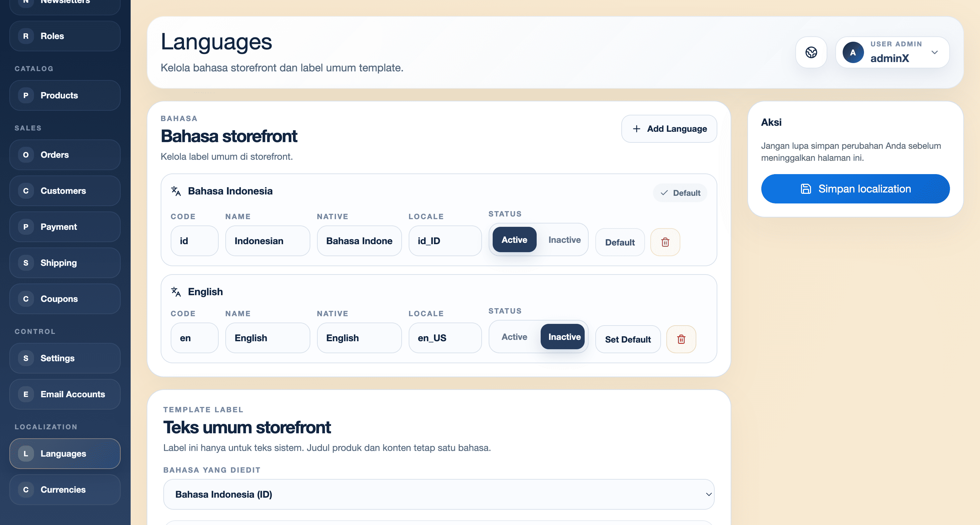980x525 pixels.
Task: Click the R badge next to Roles
Action: tap(26, 36)
